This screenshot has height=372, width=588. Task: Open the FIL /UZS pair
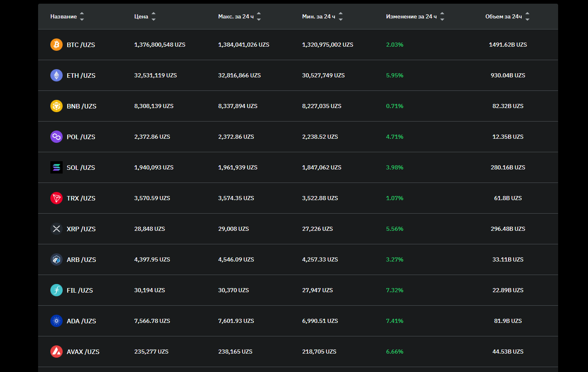point(80,290)
